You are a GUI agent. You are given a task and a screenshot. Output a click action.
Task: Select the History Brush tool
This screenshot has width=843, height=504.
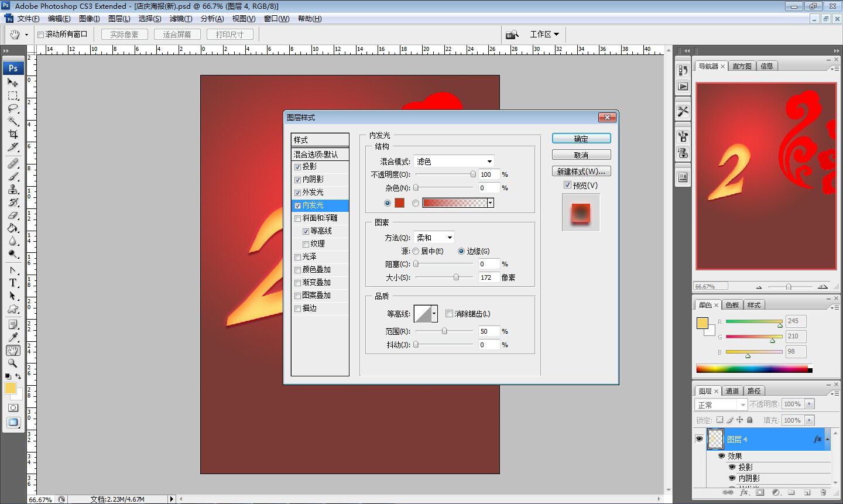click(x=13, y=202)
